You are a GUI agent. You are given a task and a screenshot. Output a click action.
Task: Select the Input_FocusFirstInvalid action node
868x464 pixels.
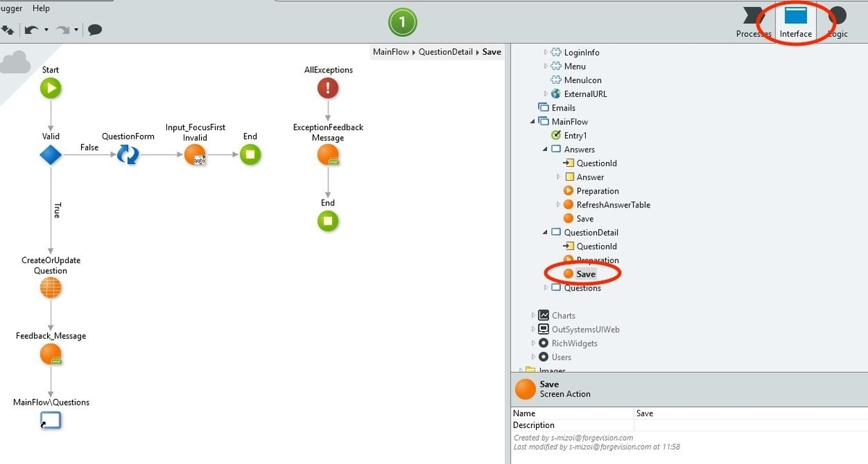click(195, 154)
